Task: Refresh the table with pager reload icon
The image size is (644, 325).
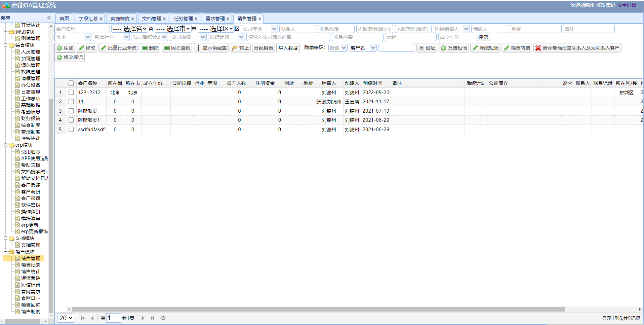Action: coord(163,318)
